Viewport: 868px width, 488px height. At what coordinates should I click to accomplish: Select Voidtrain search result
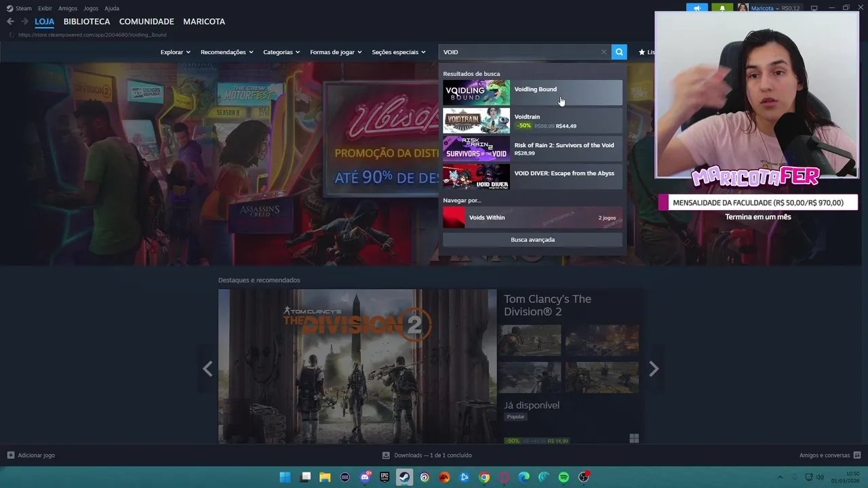532,121
